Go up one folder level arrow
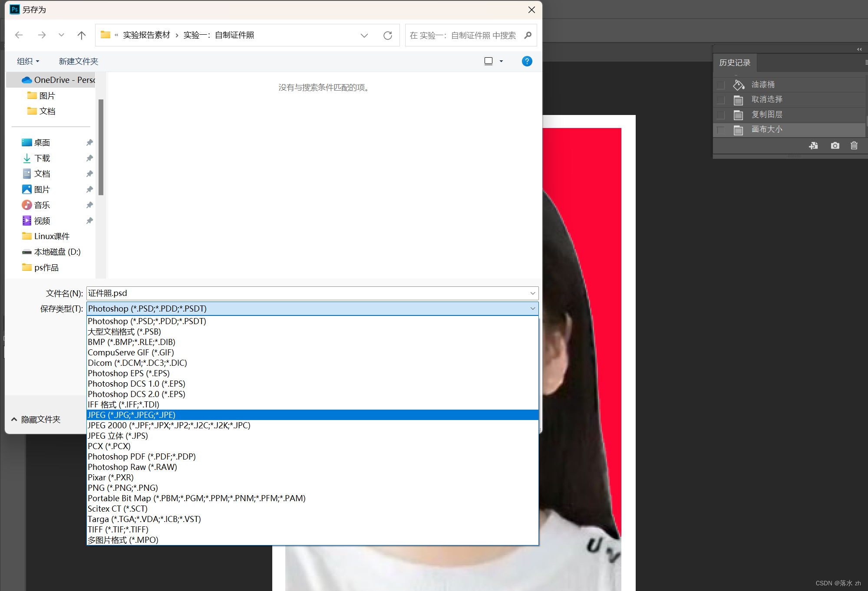 pyautogui.click(x=81, y=36)
